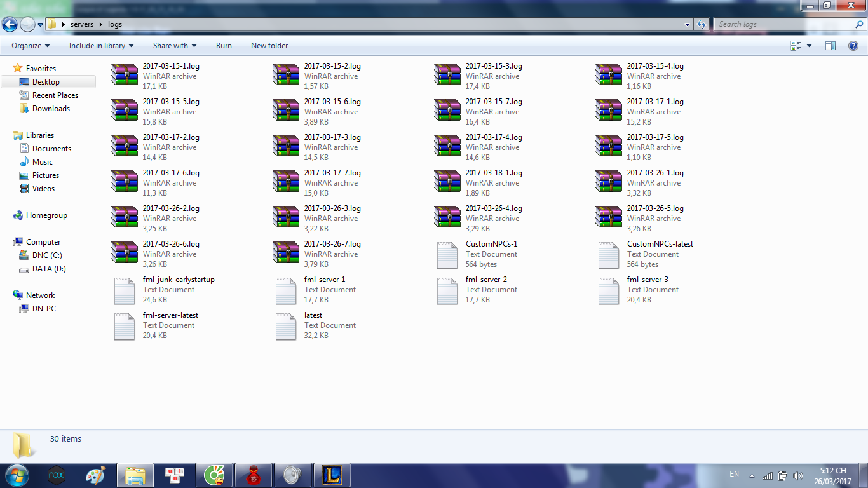Select the file name 2017-03-17-7.log
The height and width of the screenshot is (488, 868).
click(332, 173)
